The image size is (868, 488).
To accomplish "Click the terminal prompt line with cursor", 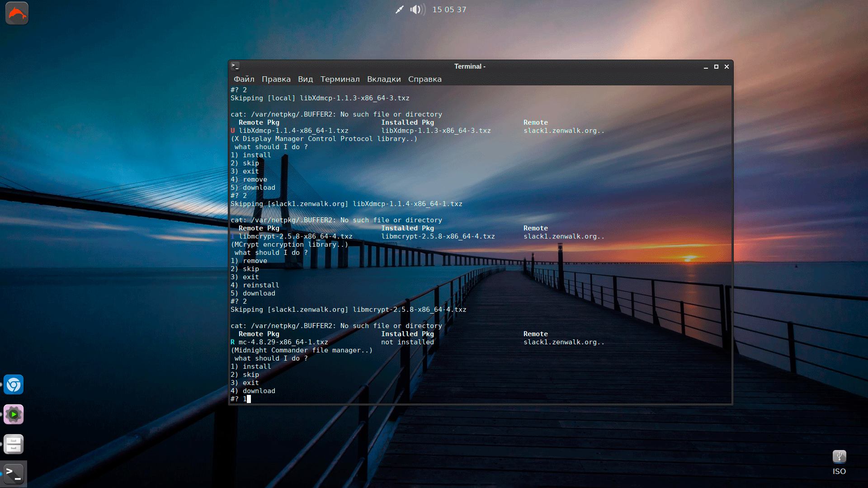I will 249,399.
